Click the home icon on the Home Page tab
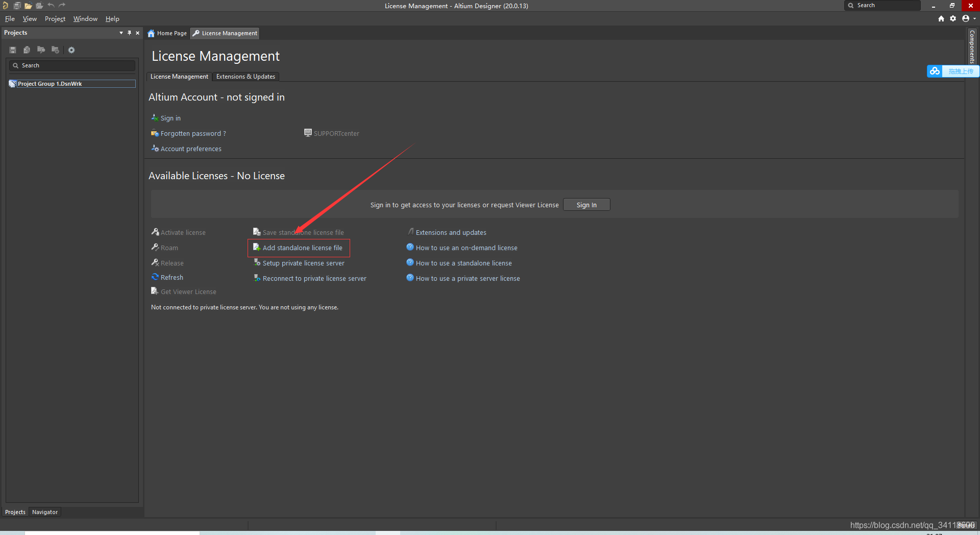 click(151, 33)
